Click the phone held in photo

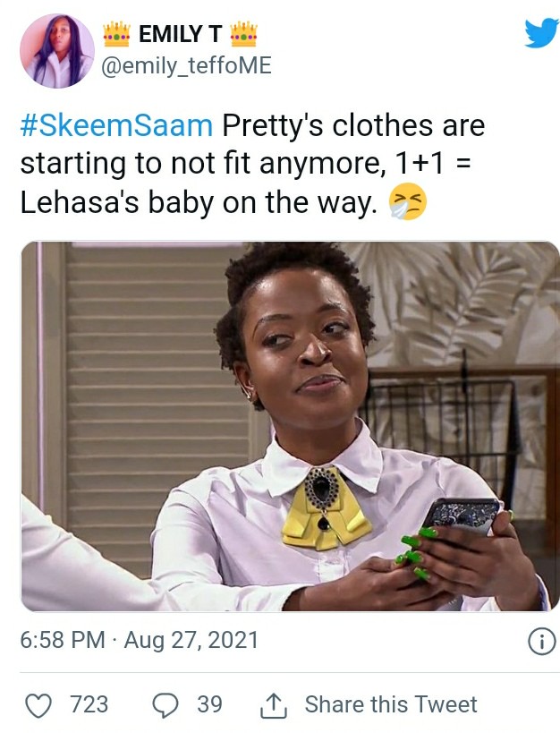click(x=462, y=517)
